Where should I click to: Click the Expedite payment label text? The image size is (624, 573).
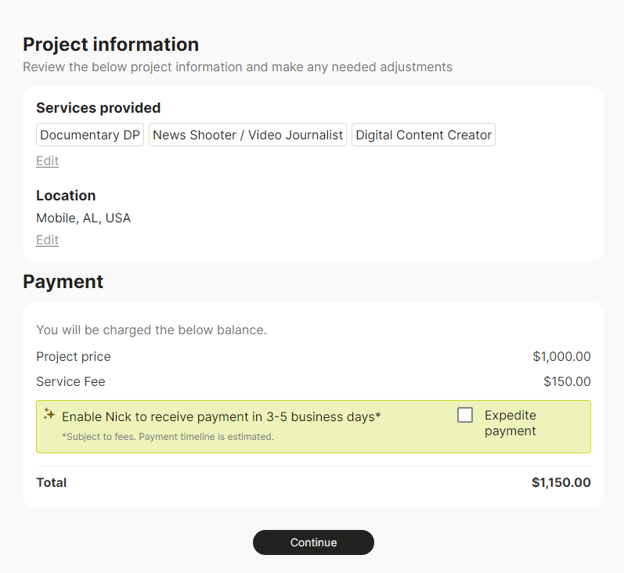coord(510,423)
